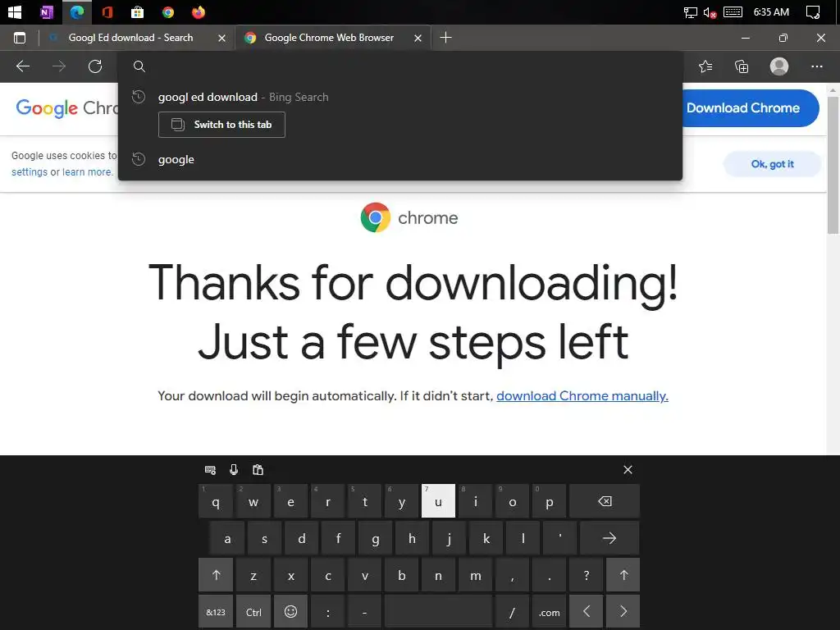Launch Google Chrome from the taskbar
Image resolution: width=840 pixels, height=630 pixels.
coord(168,11)
